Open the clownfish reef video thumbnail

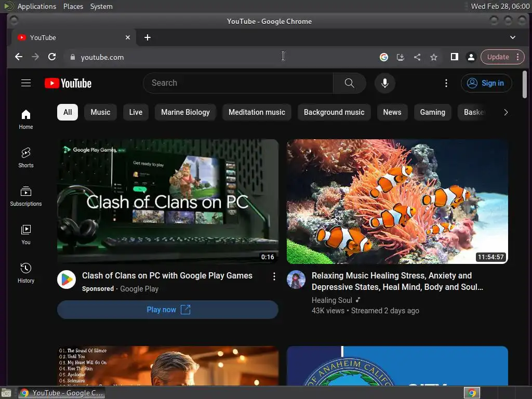[397, 201]
